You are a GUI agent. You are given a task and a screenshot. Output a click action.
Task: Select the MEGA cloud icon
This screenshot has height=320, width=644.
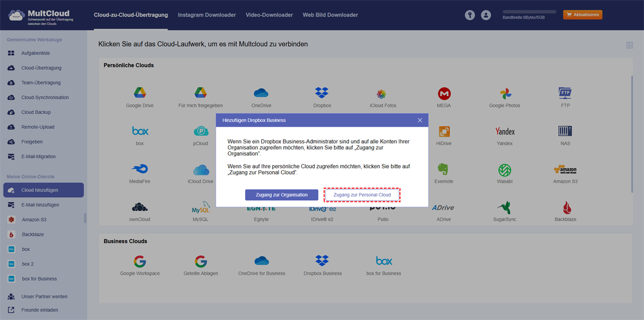(443, 93)
